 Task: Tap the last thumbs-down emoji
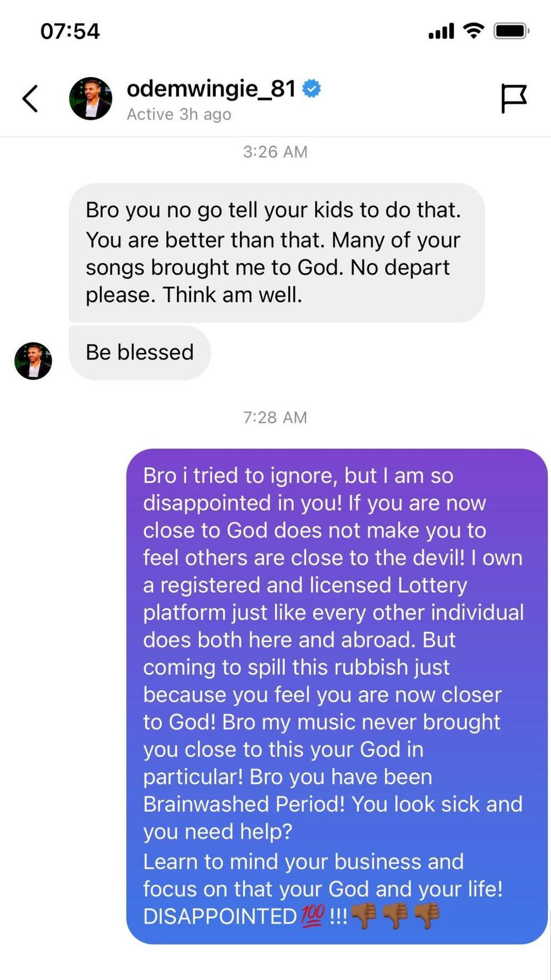pos(427,915)
